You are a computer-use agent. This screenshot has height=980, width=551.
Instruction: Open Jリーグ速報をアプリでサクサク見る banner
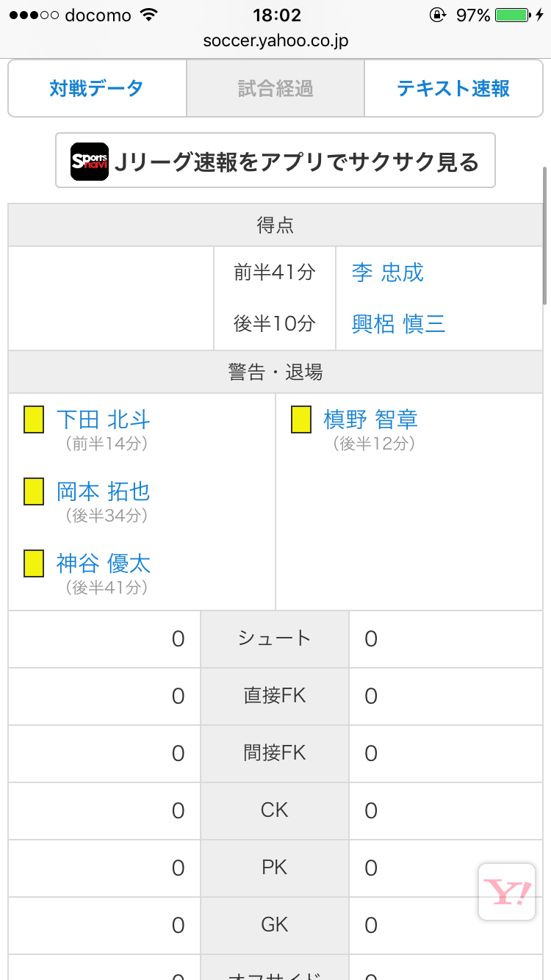click(275, 161)
